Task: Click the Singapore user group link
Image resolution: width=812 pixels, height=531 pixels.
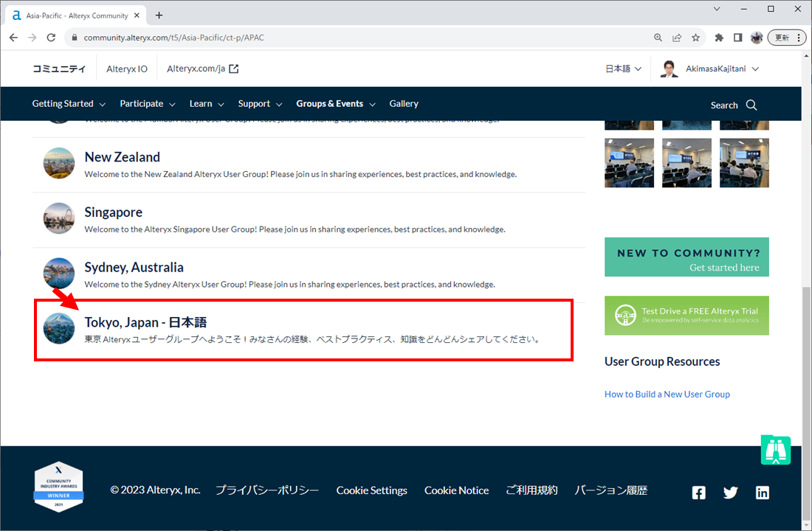Action: [113, 212]
